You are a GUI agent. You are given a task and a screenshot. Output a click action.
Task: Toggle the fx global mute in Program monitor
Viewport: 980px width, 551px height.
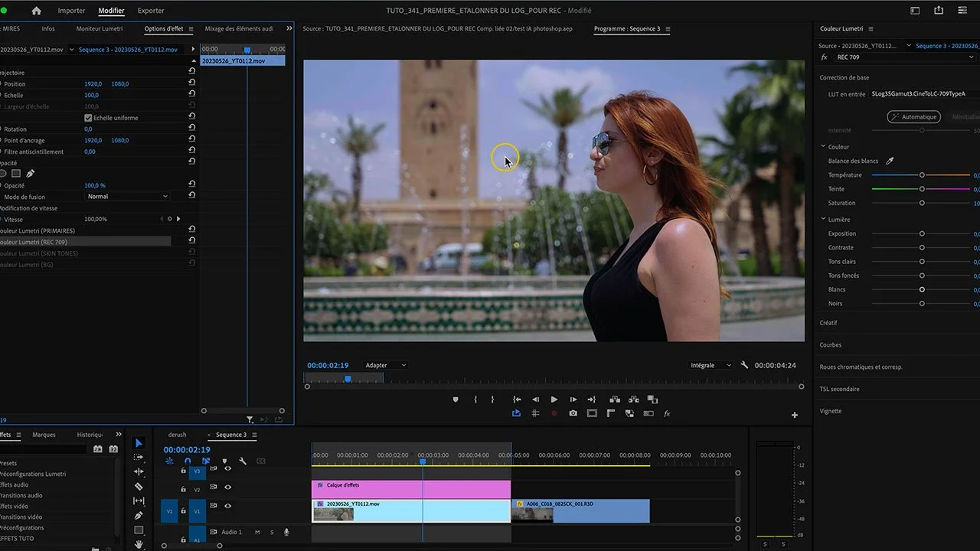[x=667, y=413]
